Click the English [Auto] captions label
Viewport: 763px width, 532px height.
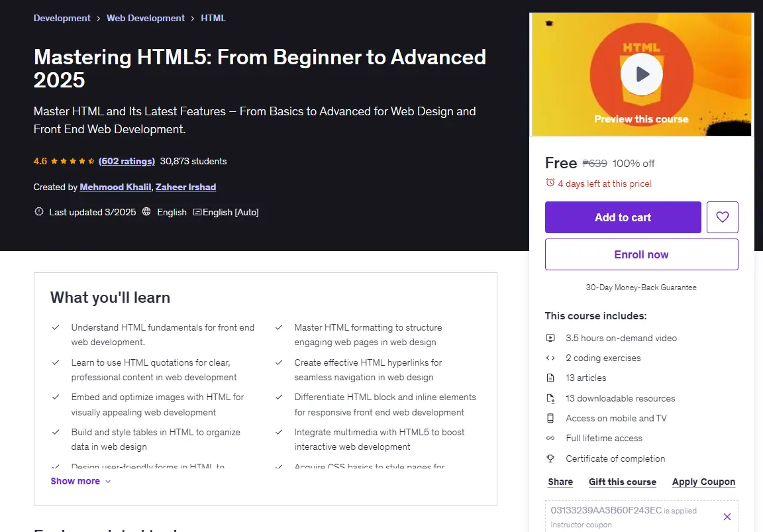pos(230,212)
